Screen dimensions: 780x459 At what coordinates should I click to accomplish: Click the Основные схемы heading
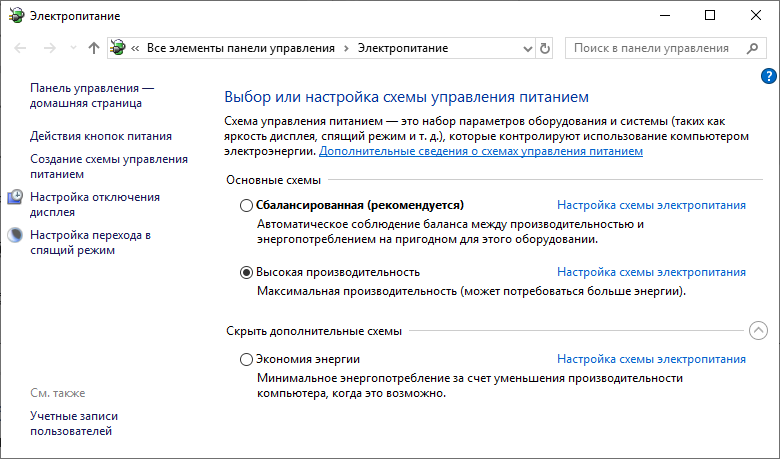tap(274, 180)
